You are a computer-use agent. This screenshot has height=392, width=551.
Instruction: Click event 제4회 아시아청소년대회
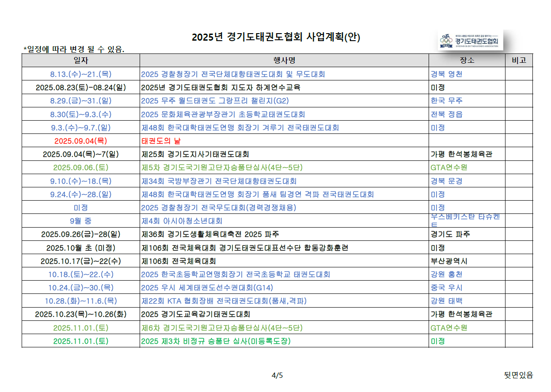pos(182,221)
